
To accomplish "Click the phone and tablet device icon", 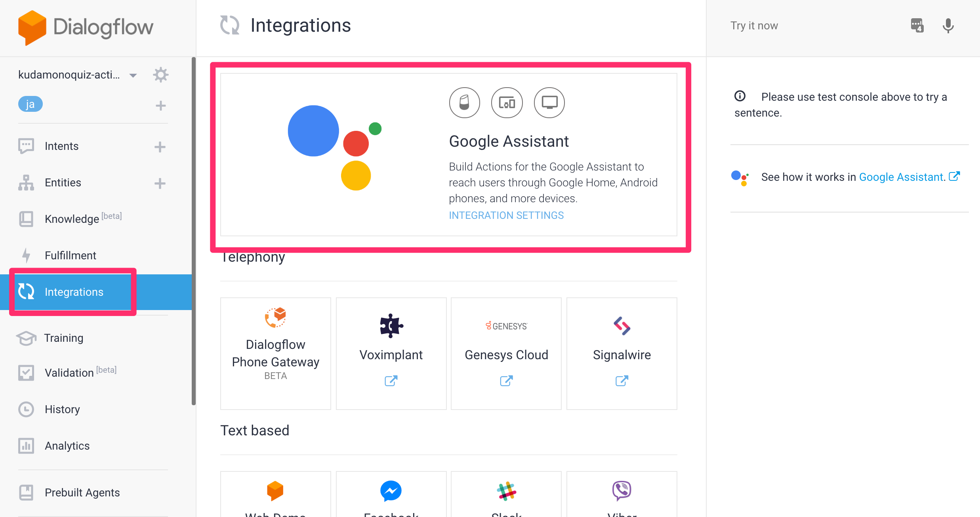I will click(x=507, y=103).
